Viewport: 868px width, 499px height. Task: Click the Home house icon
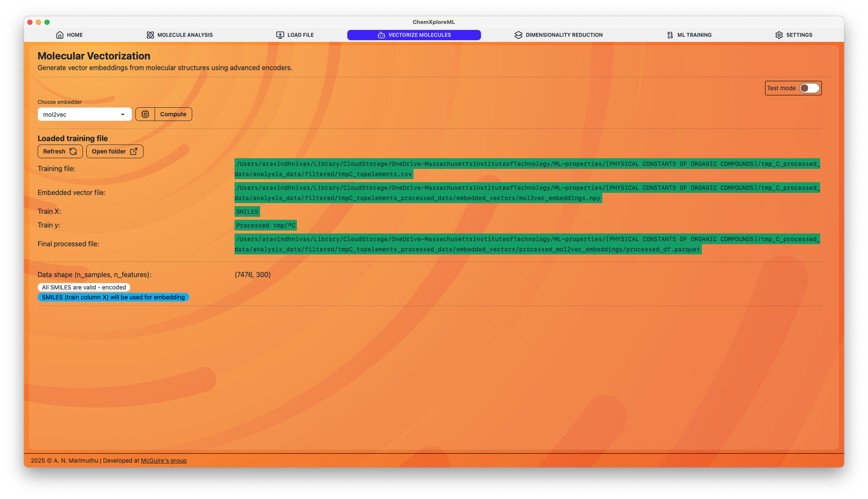[60, 35]
